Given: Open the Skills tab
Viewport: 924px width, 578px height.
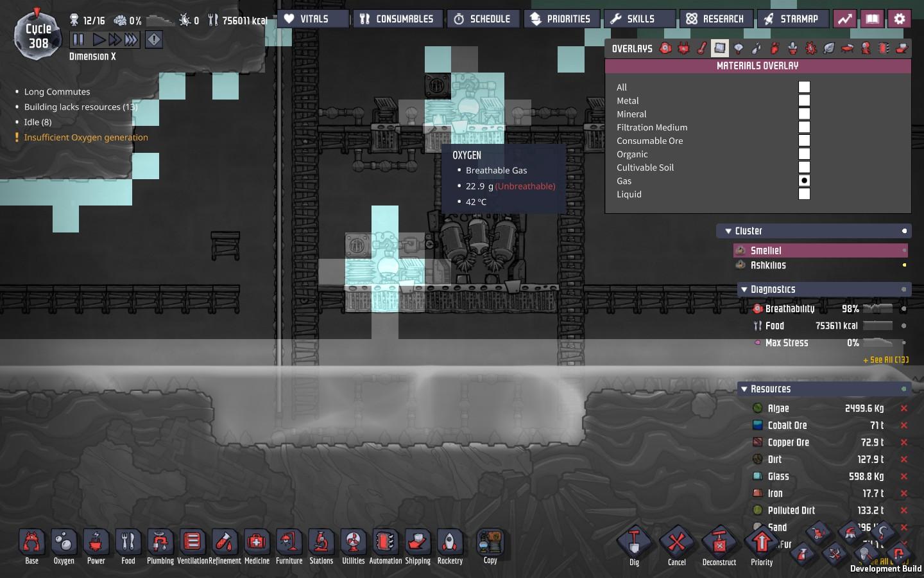Looking at the screenshot, I should click(640, 19).
